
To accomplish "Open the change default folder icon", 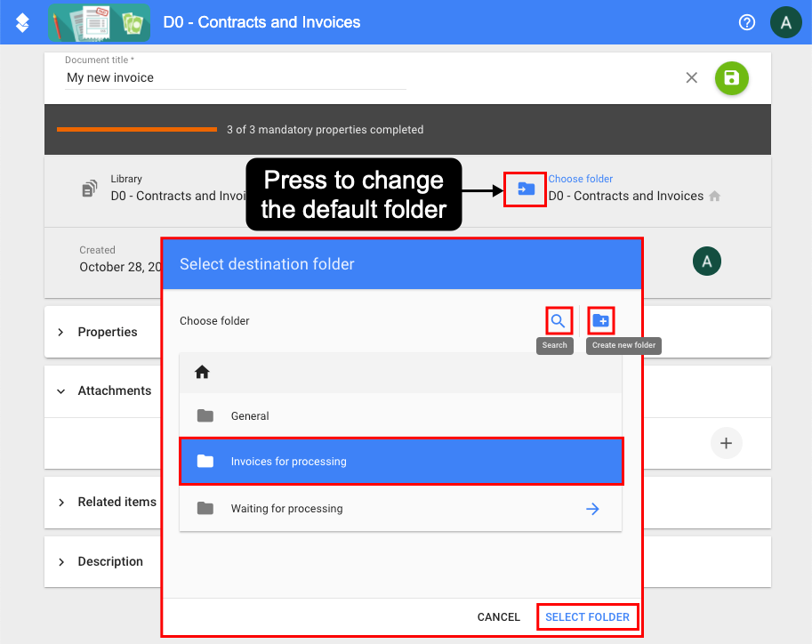I will point(525,189).
